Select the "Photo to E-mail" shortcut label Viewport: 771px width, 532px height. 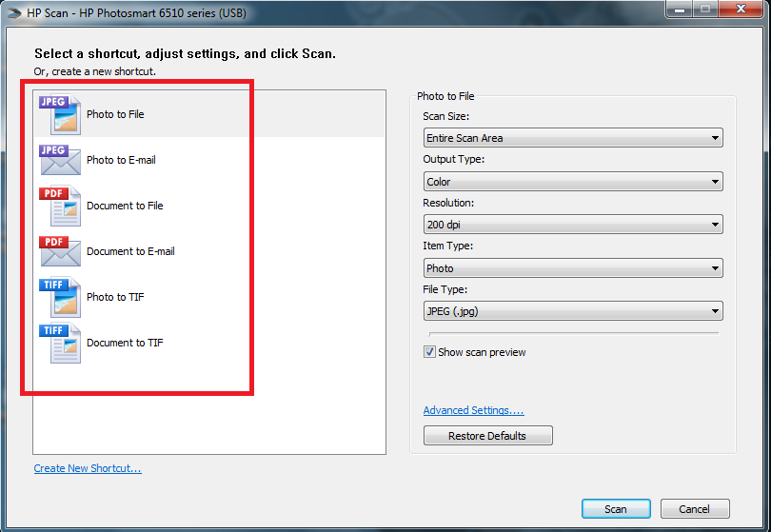pyautogui.click(x=121, y=160)
